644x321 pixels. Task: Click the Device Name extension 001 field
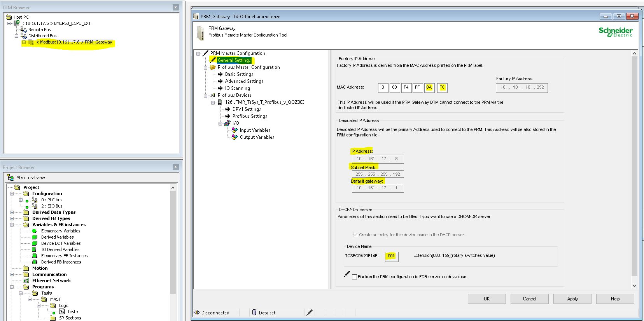click(392, 256)
